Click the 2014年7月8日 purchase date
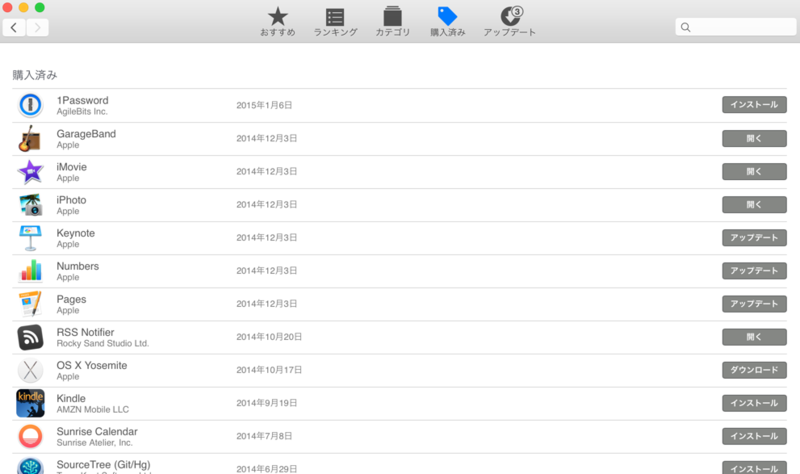The width and height of the screenshot is (800, 474). pyautogui.click(x=264, y=436)
